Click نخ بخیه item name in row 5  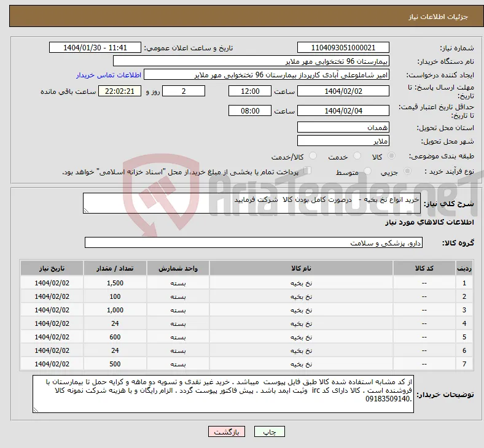(x=301, y=337)
